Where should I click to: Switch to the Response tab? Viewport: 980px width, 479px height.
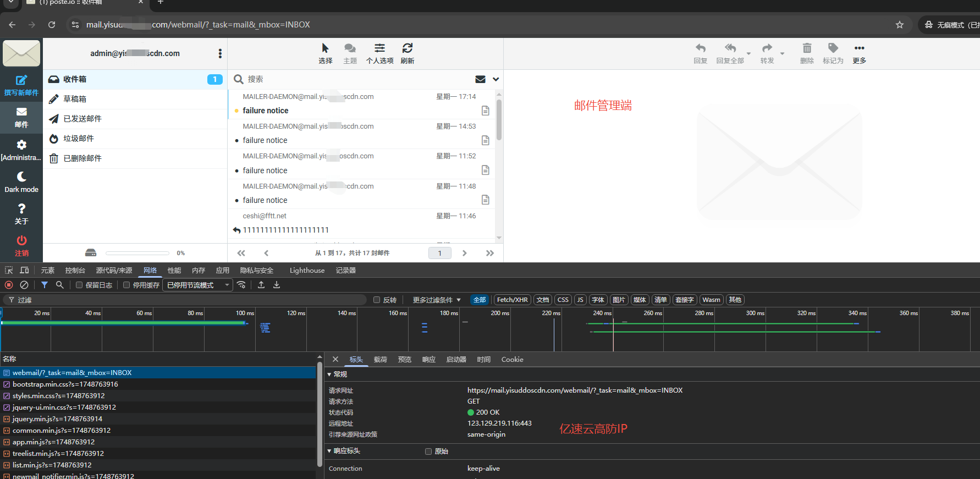[x=428, y=360]
